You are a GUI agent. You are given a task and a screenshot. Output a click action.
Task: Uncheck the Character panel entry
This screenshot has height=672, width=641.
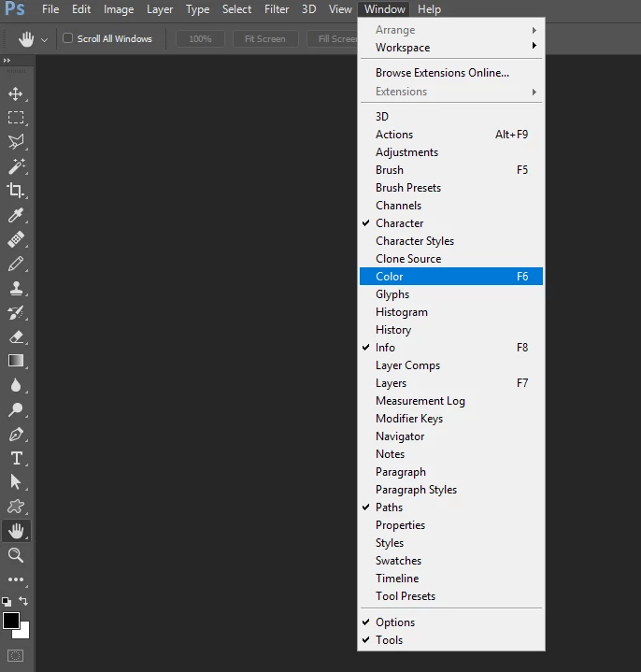pyautogui.click(x=451, y=223)
